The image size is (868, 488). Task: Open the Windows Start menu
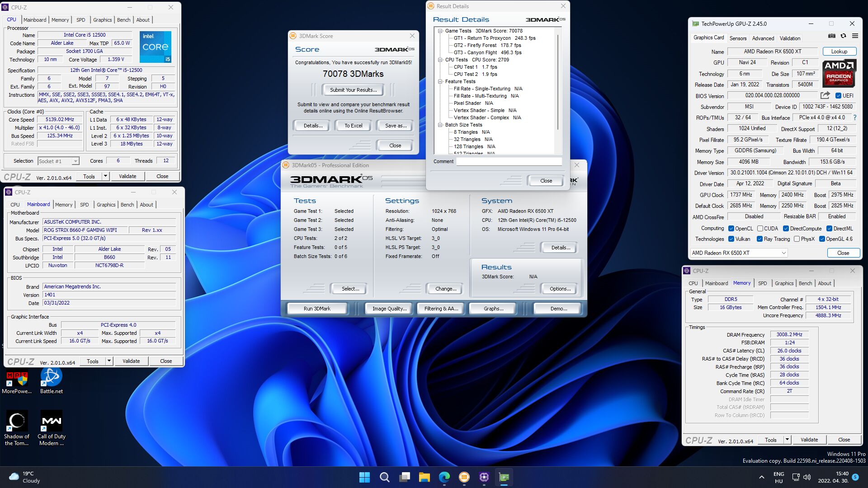pyautogui.click(x=364, y=477)
